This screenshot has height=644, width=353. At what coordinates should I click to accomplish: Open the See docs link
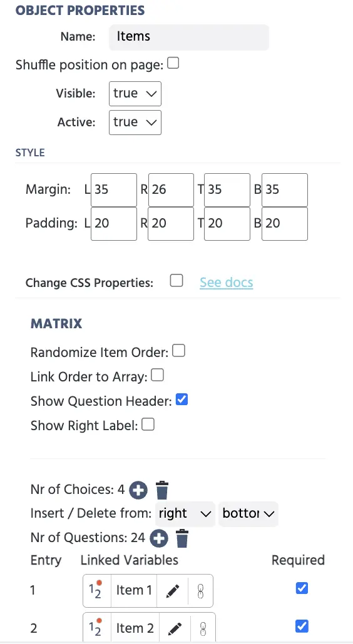[x=227, y=283]
